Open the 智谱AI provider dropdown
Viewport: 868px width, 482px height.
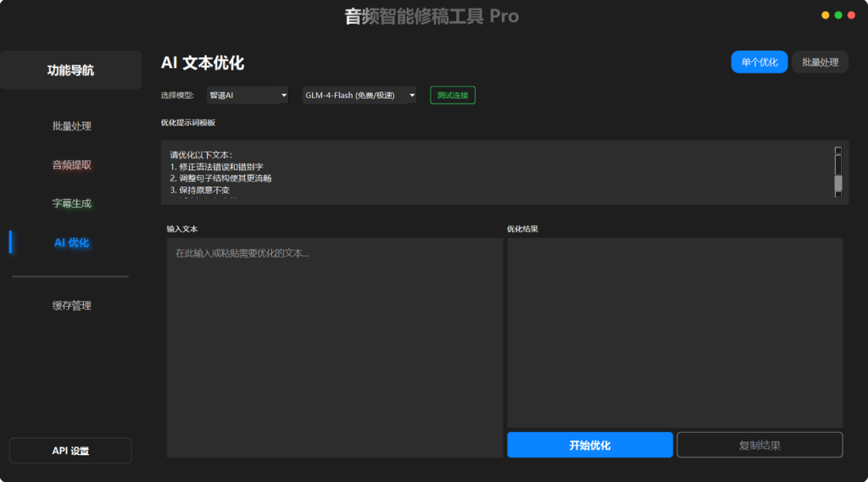[248, 95]
